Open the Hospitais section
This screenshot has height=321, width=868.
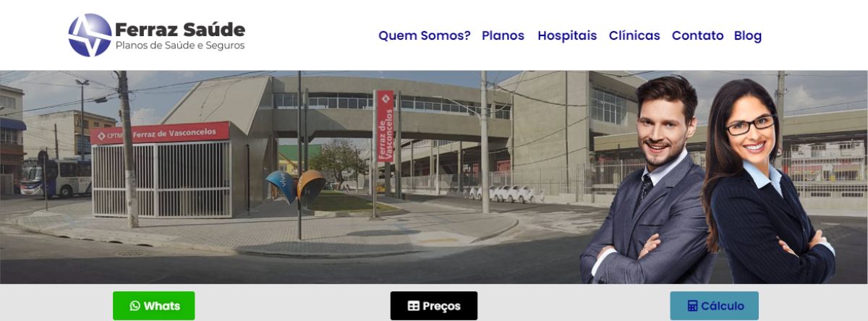(567, 35)
